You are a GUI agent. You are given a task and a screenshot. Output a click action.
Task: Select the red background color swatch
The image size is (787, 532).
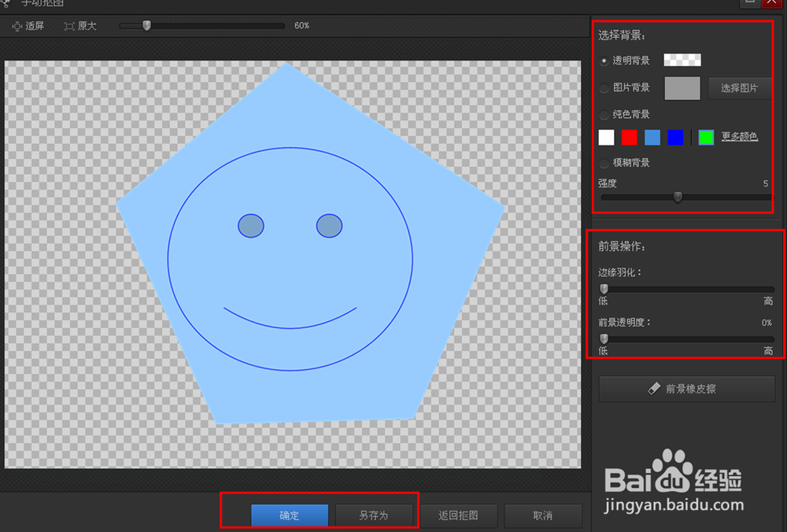coord(630,137)
